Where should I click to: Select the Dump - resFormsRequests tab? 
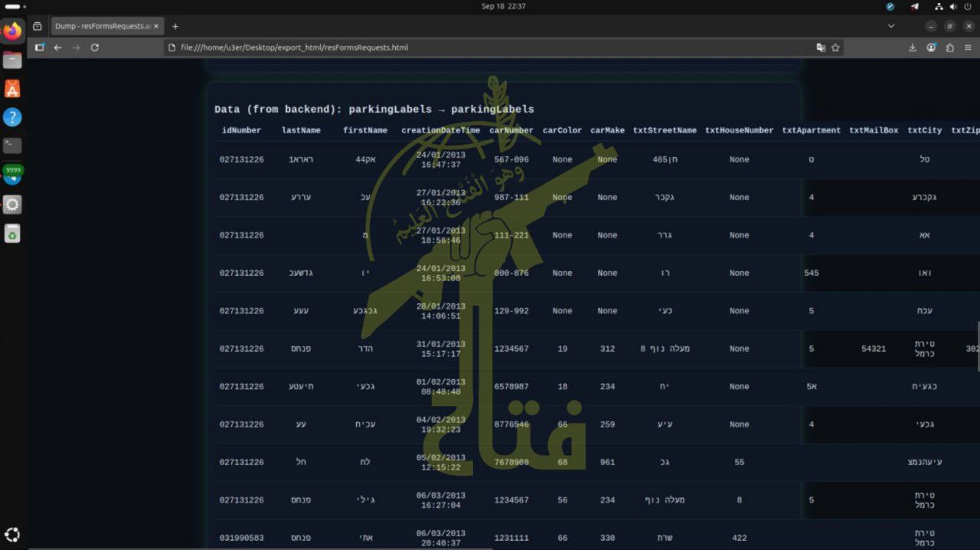click(103, 26)
